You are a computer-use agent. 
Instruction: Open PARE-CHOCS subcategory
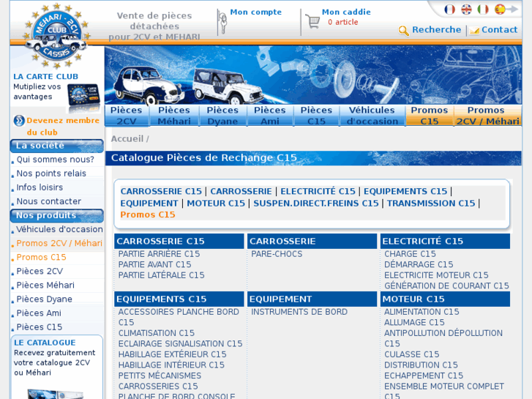pyautogui.click(x=277, y=254)
